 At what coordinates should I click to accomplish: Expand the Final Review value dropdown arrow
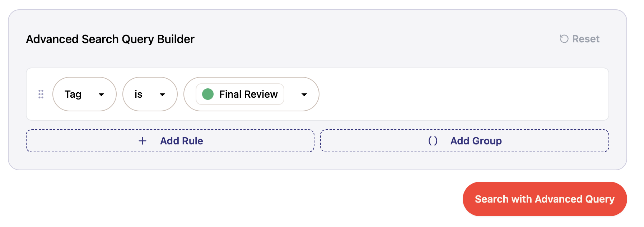tap(304, 94)
